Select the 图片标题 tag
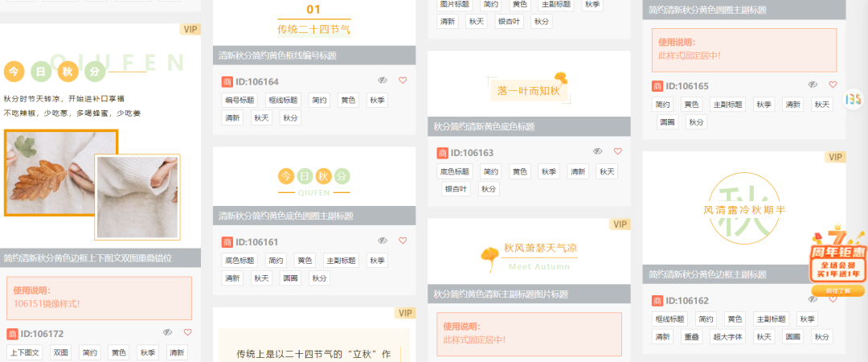 [x=454, y=4]
